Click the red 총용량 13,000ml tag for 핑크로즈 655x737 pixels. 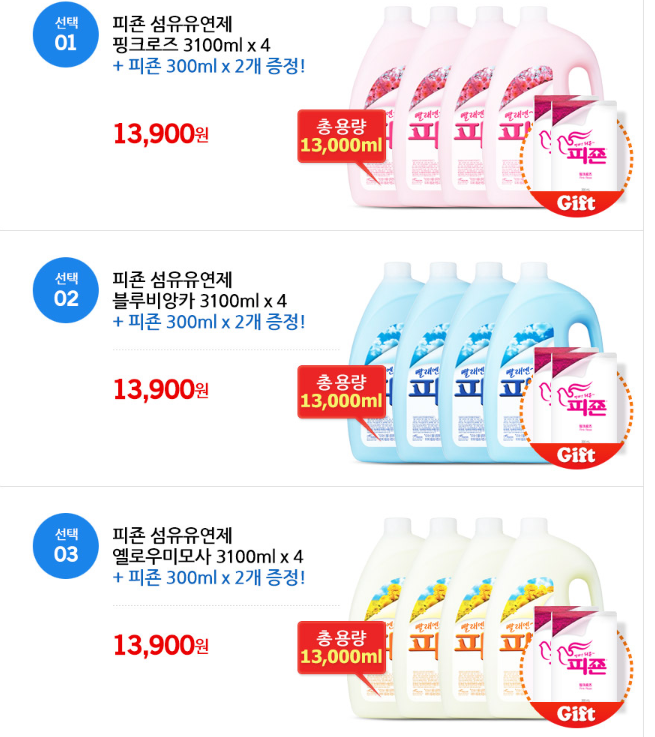coord(341,135)
